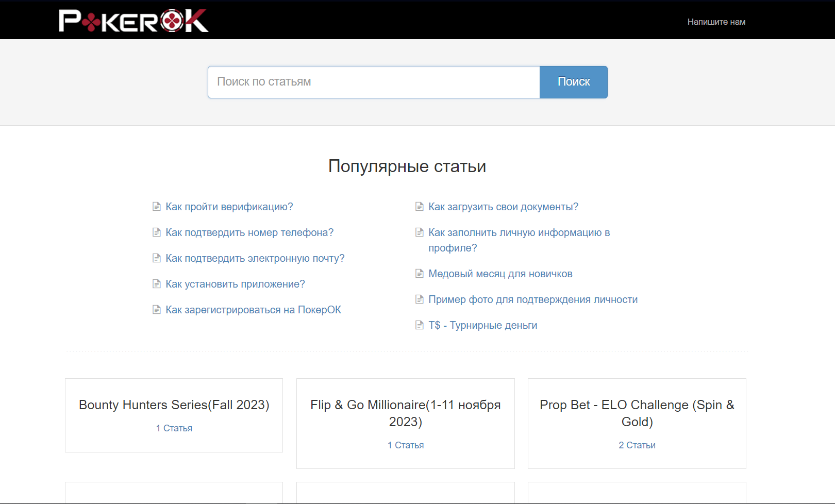Open article Как заполнить личную информацию в профиле?
835x504 pixels.
tap(519, 240)
